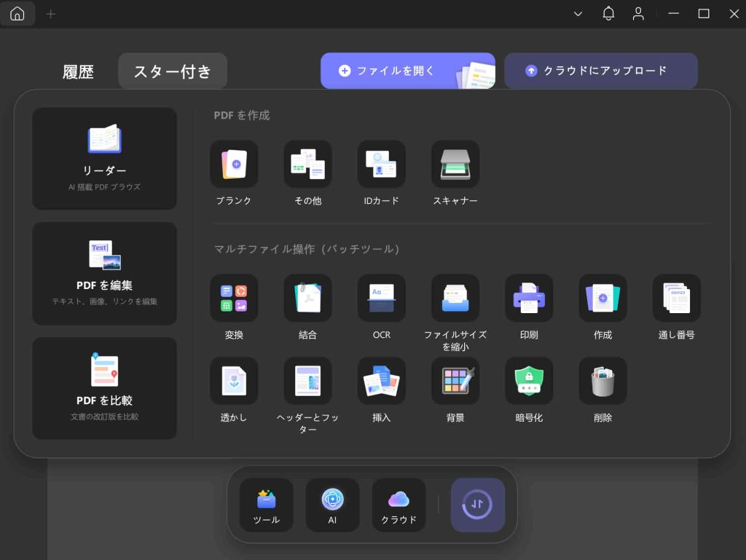
Task: Switch to the 履歴 tab
Action: [79, 72]
